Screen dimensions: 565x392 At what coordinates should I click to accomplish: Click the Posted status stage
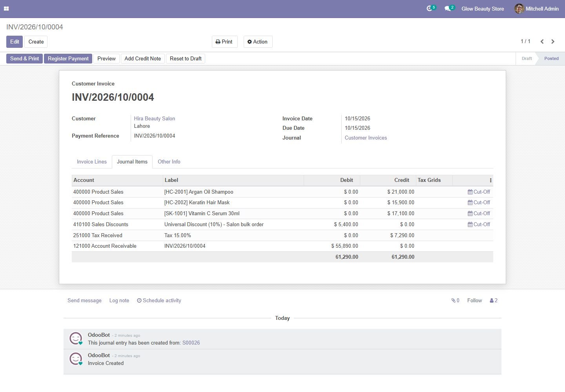[551, 59]
